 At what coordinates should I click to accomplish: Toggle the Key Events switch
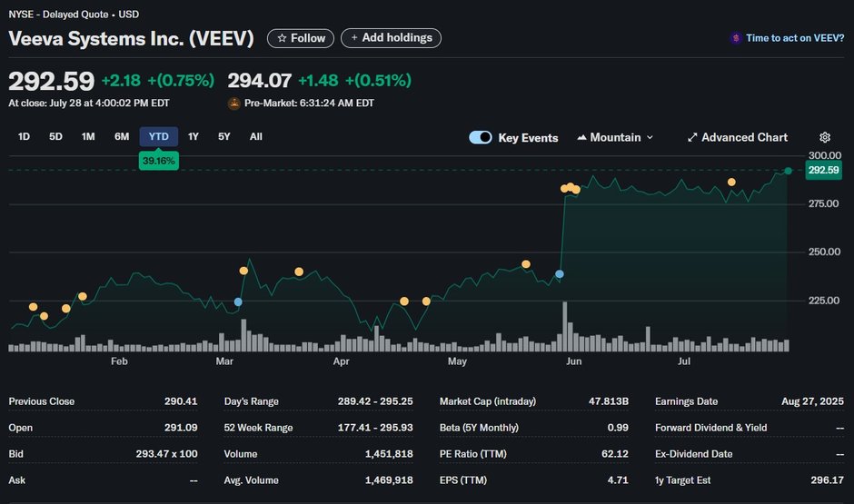(x=481, y=138)
